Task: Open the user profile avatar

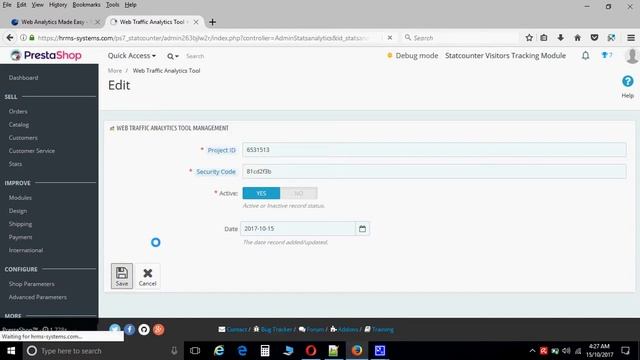Action: (x=632, y=56)
